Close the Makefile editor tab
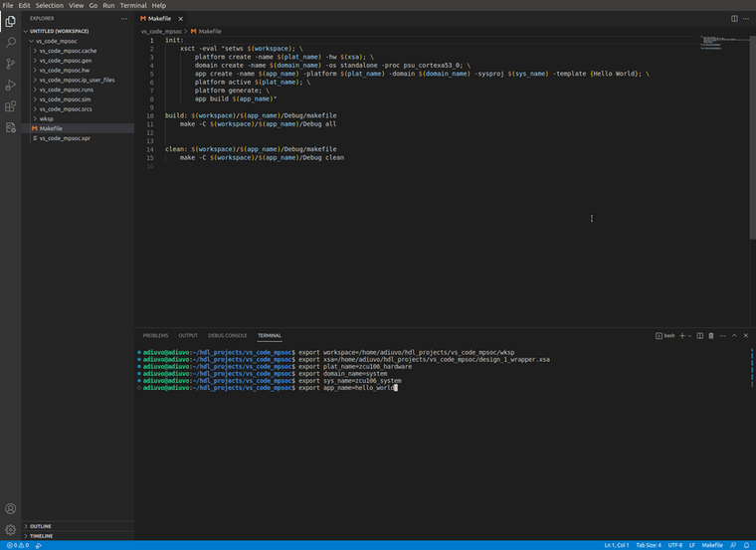Viewport: 756px width, 550px height. (x=180, y=19)
